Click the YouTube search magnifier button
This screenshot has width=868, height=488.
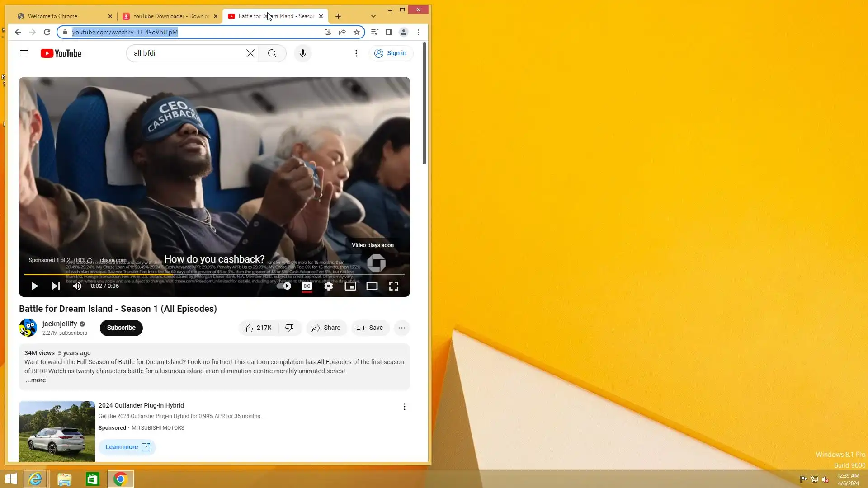272,53
